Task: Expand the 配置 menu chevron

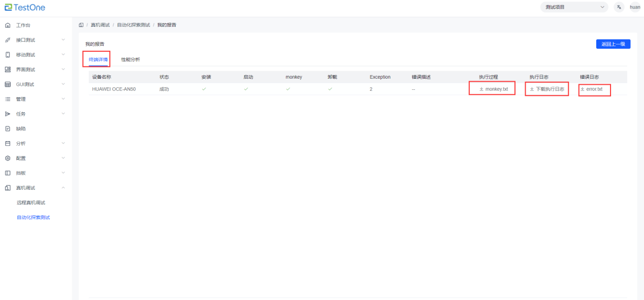Action: (63, 158)
